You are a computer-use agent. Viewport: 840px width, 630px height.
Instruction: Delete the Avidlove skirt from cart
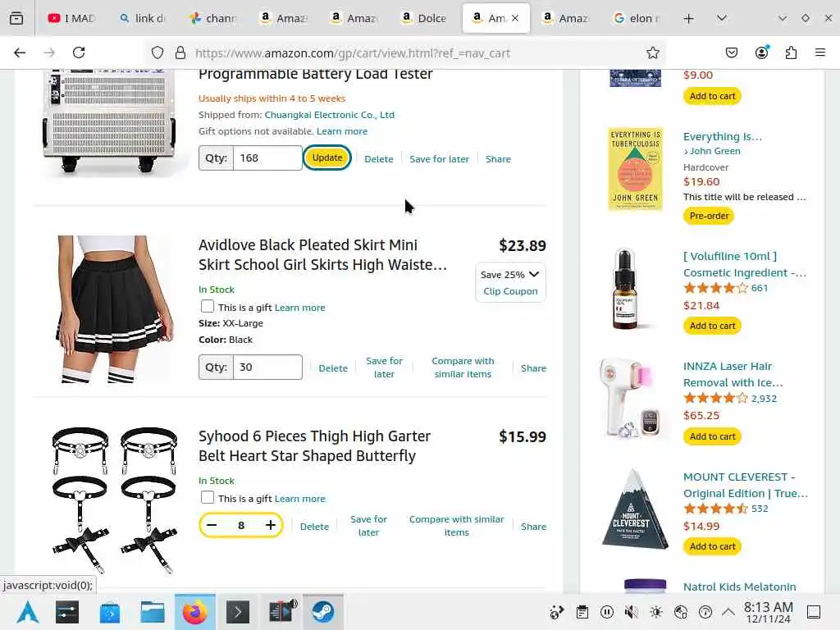[x=333, y=368]
